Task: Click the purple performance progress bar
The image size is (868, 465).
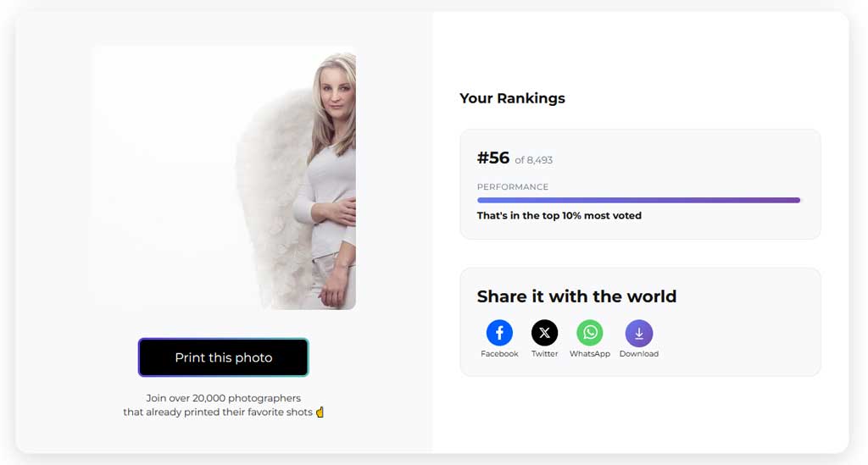Action: point(639,200)
